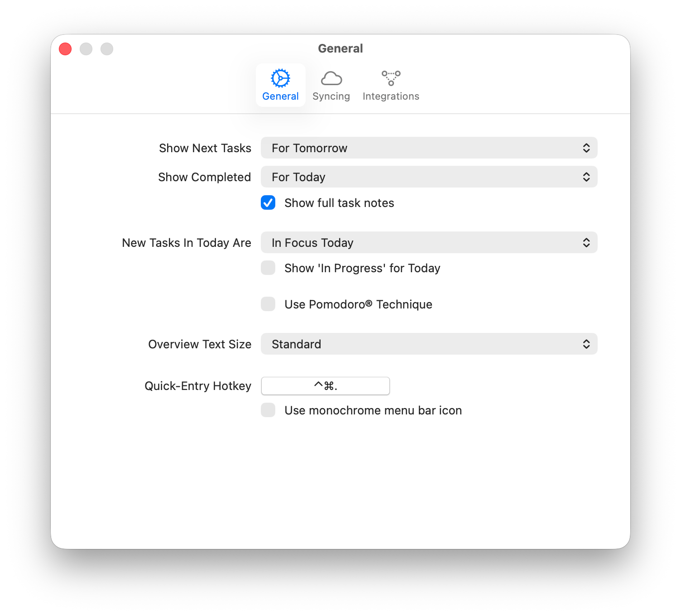
Task: Open the Show Completed dropdown
Action: coord(428,177)
